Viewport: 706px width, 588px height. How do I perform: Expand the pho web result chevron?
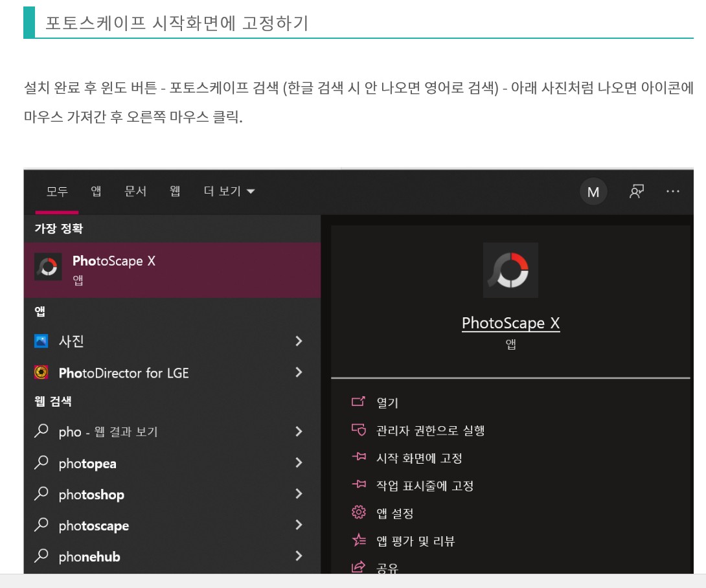pos(299,431)
